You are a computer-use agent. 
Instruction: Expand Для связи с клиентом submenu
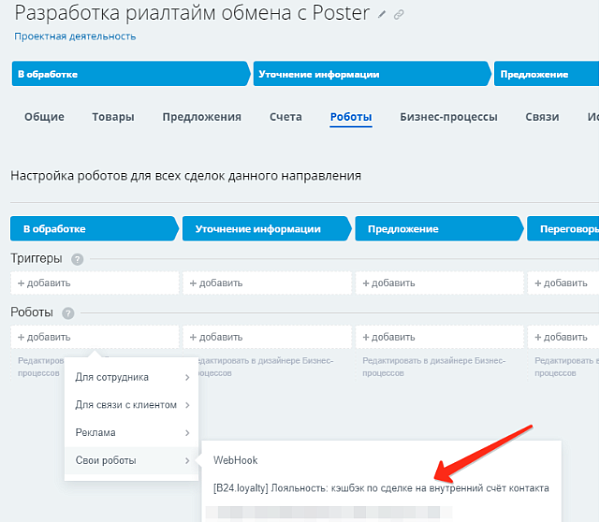[x=132, y=405]
